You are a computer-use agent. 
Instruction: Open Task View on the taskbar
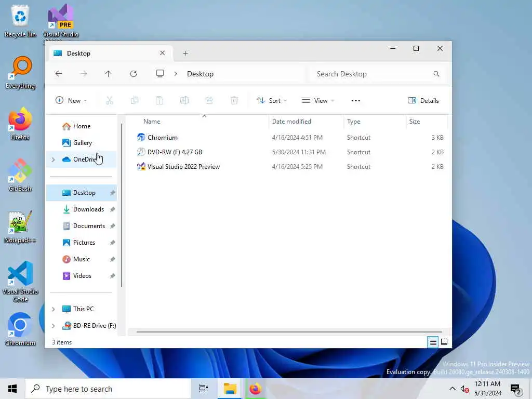tap(204, 389)
